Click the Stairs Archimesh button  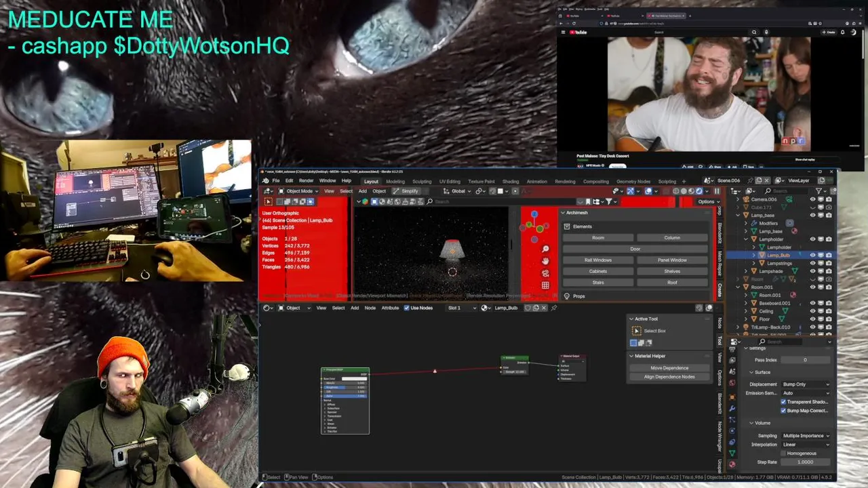[598, 283]
